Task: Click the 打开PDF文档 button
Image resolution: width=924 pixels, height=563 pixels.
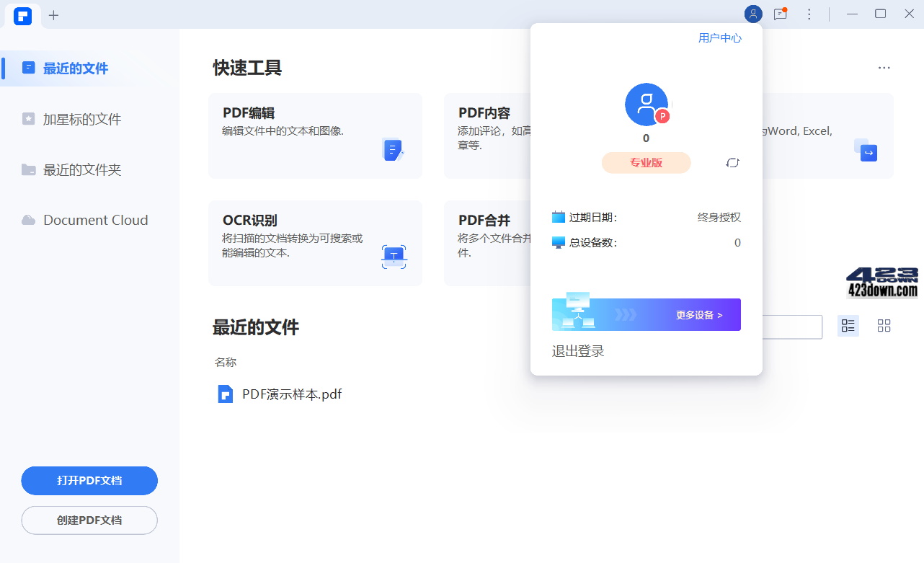Action: click(x=89, y=480)
